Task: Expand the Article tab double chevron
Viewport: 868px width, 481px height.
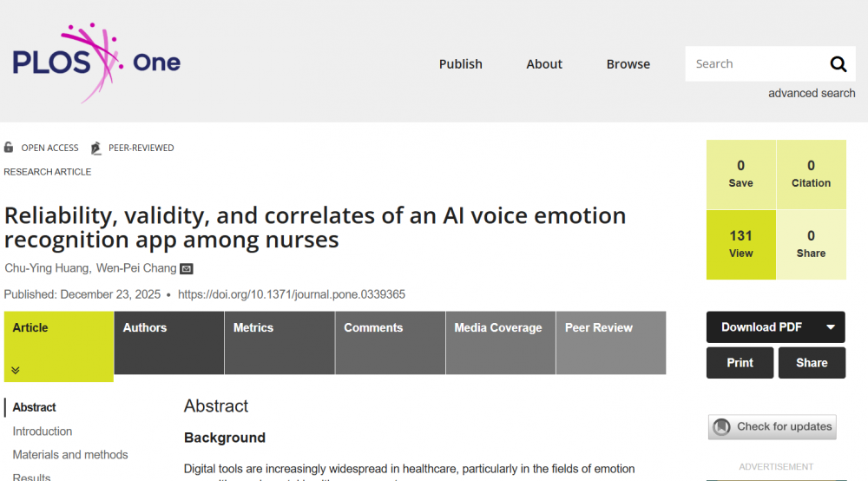Action: click(x=16, y=371)
